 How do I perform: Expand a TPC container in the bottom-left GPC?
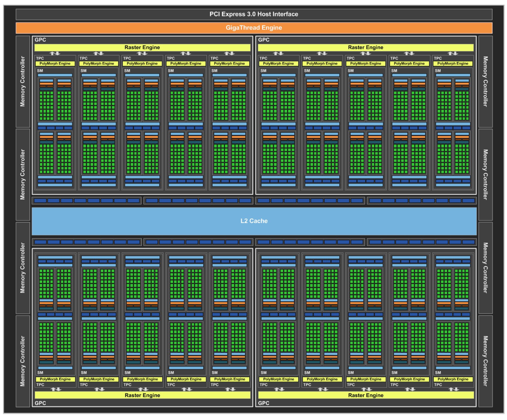coord(40,385)
